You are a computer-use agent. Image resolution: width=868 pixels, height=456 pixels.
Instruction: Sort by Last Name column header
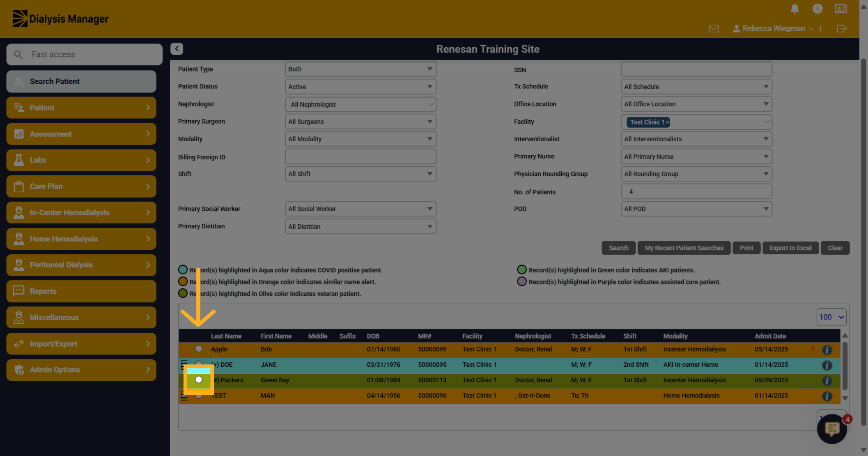pyautogui.click(x=226, y=336)
